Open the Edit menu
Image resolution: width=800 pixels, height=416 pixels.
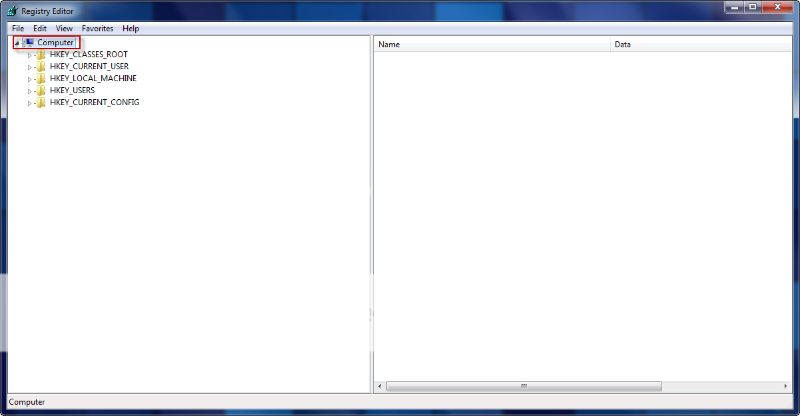tap(40, 29)
